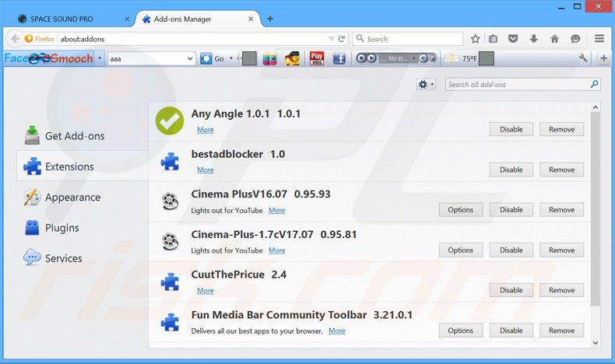Click the weather 75°F toolbar item

pos(461,59)
